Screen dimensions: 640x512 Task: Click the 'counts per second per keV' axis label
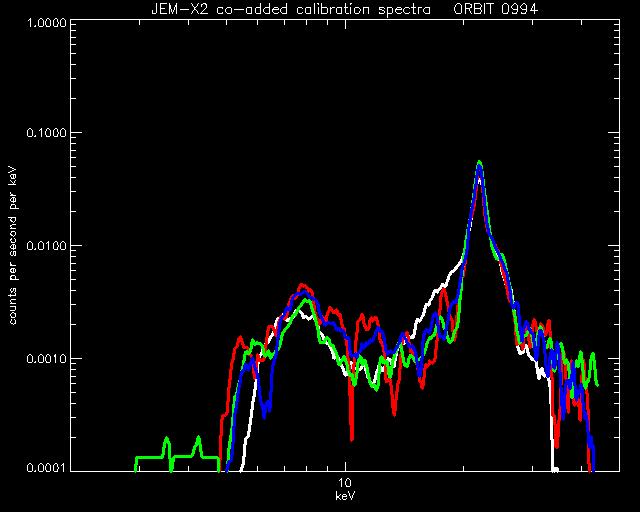[13, 246]
